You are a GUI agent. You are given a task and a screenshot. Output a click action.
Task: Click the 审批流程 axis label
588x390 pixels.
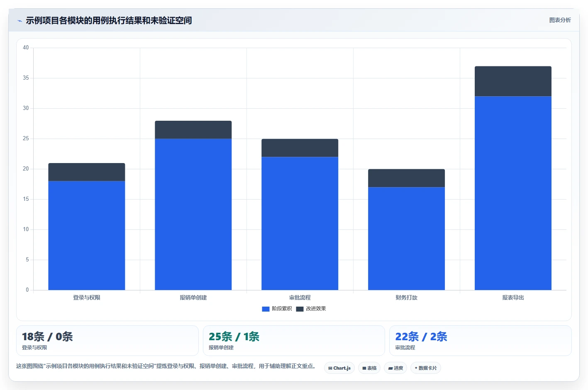[x=300, y=297]
